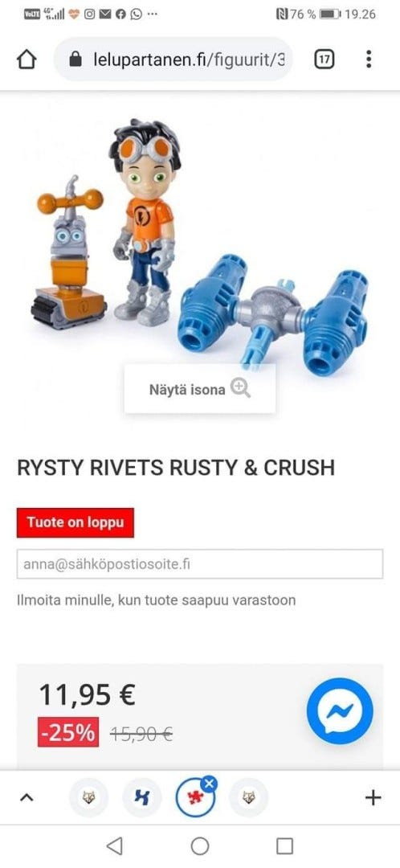Click the product image of Rusty figures

click(200, 244)
